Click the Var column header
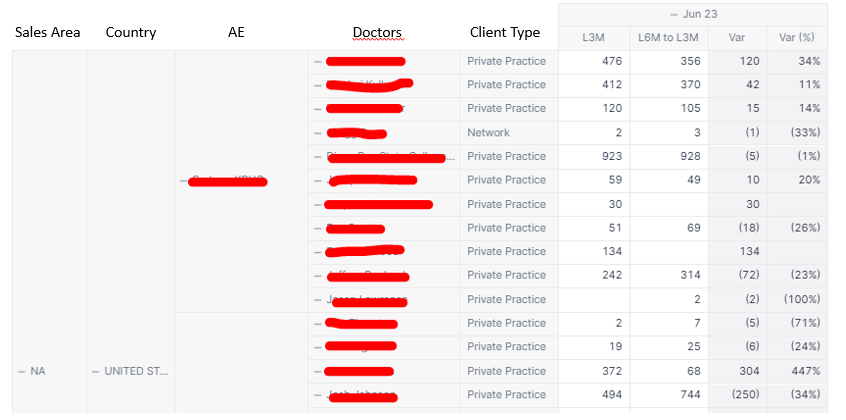The width and height of the screenshot is (846, 420). [738, 38]
